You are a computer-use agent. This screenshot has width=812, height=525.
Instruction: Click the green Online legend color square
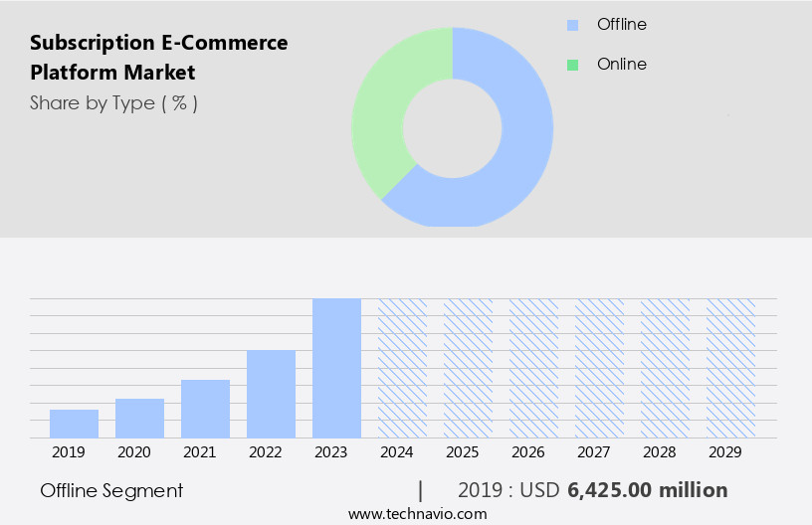(572, 65)
